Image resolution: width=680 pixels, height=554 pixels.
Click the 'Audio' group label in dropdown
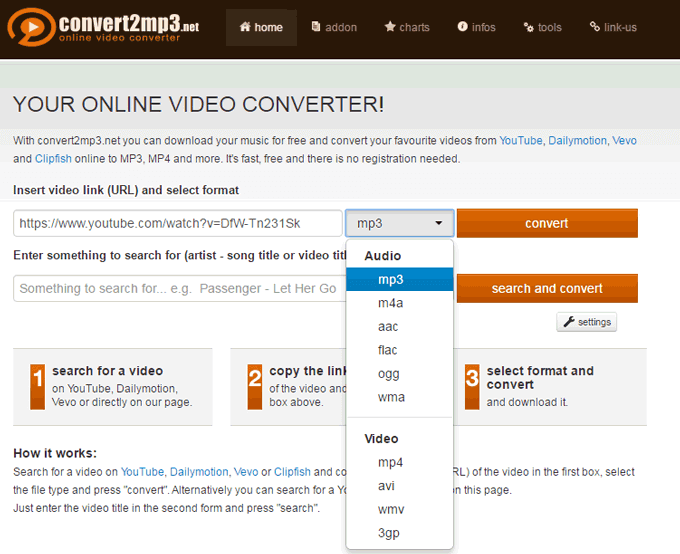(382, 256)
